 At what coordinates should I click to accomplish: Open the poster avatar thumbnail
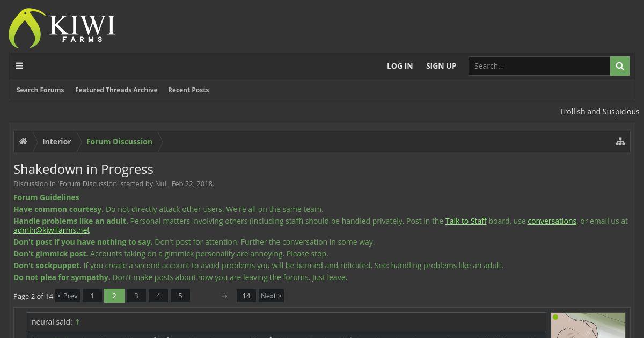click(588, 325)
